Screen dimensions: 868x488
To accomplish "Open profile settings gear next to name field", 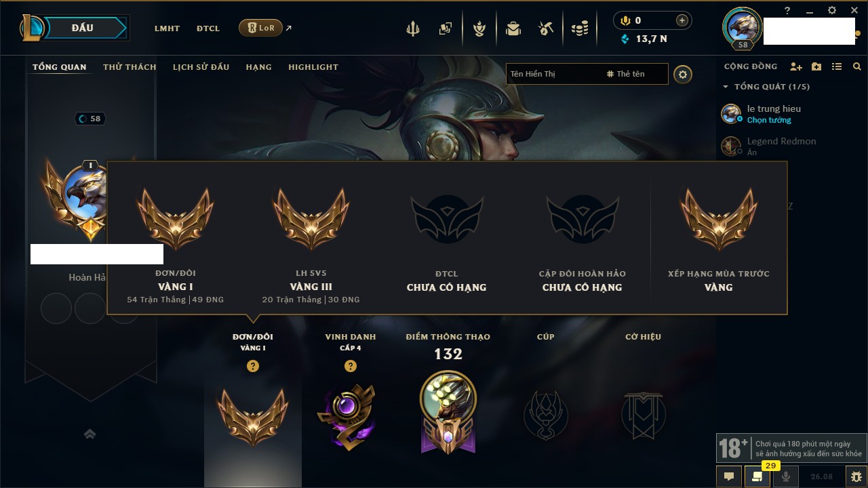I will 683,74.
